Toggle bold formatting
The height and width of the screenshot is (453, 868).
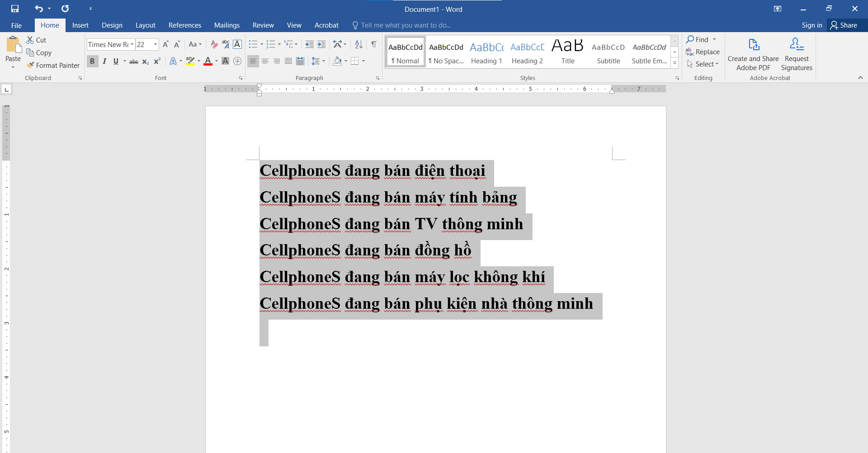92,61
